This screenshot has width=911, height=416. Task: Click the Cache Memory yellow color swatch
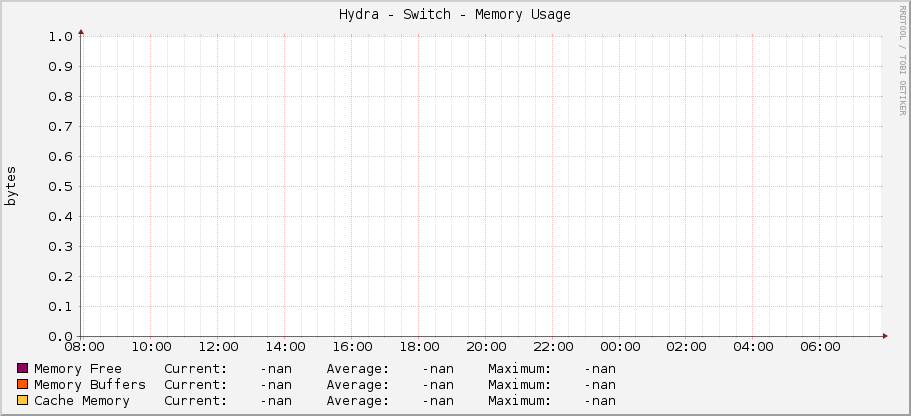pyautogui.click(x=23, y=400)
